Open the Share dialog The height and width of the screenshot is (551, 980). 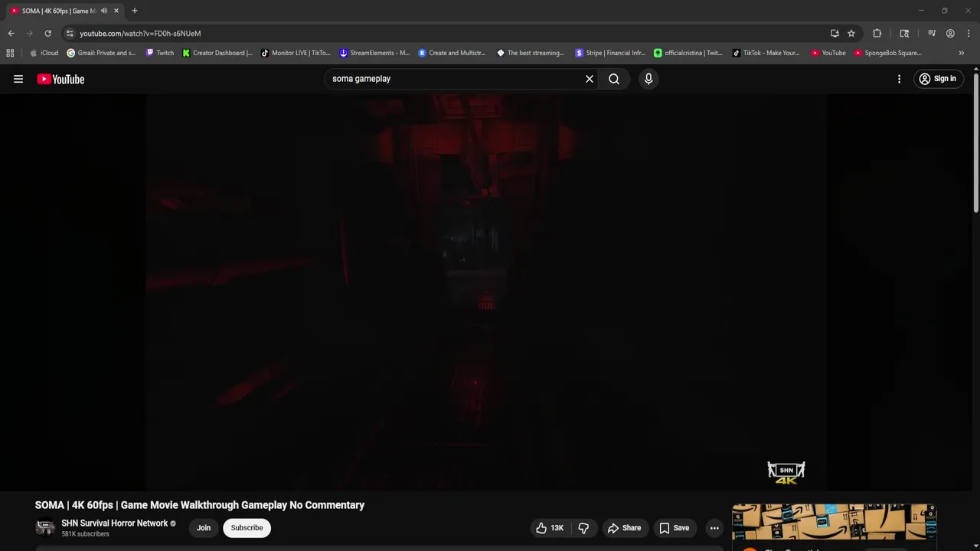[624, 528]
